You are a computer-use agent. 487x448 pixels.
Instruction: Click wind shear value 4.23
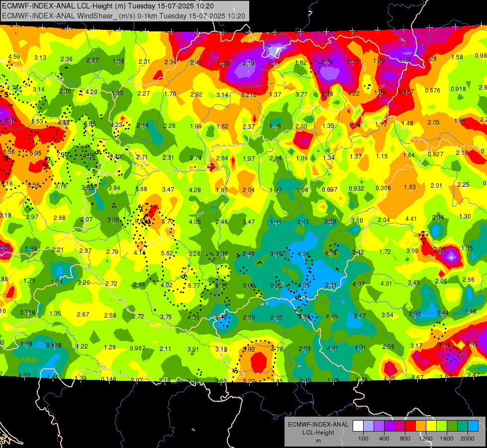coord(116,124)
